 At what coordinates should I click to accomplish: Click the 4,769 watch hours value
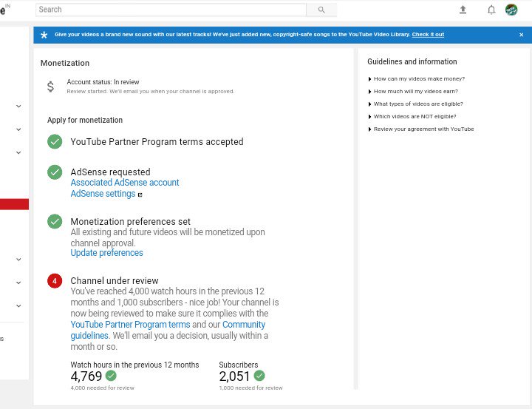pos(86,376)
